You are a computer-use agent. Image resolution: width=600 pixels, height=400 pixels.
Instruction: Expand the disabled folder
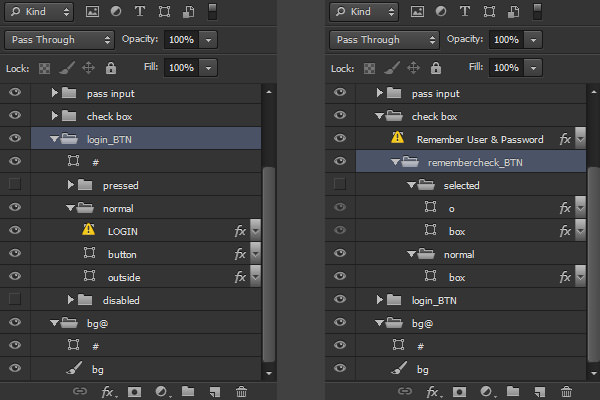tap(70, 300)
